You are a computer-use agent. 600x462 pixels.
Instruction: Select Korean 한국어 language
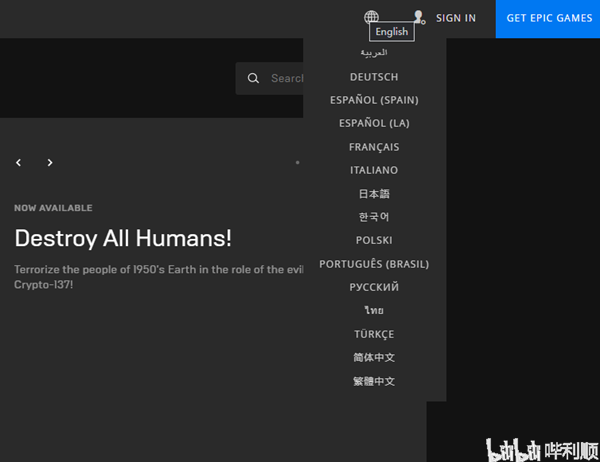click(374, 217)
